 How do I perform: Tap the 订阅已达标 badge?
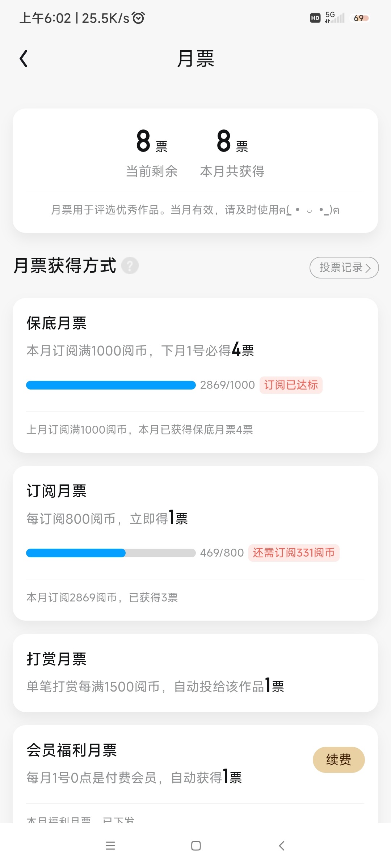tap(291, 385)
